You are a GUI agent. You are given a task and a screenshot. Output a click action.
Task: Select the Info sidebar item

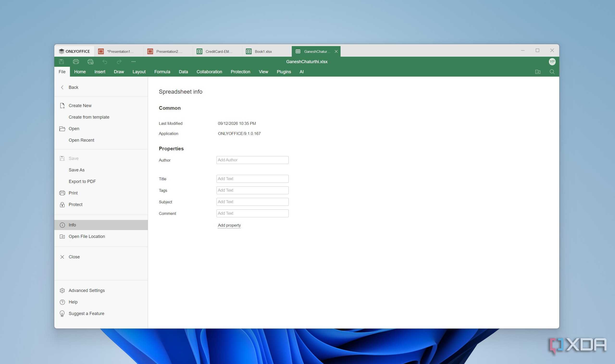(101, 225)
